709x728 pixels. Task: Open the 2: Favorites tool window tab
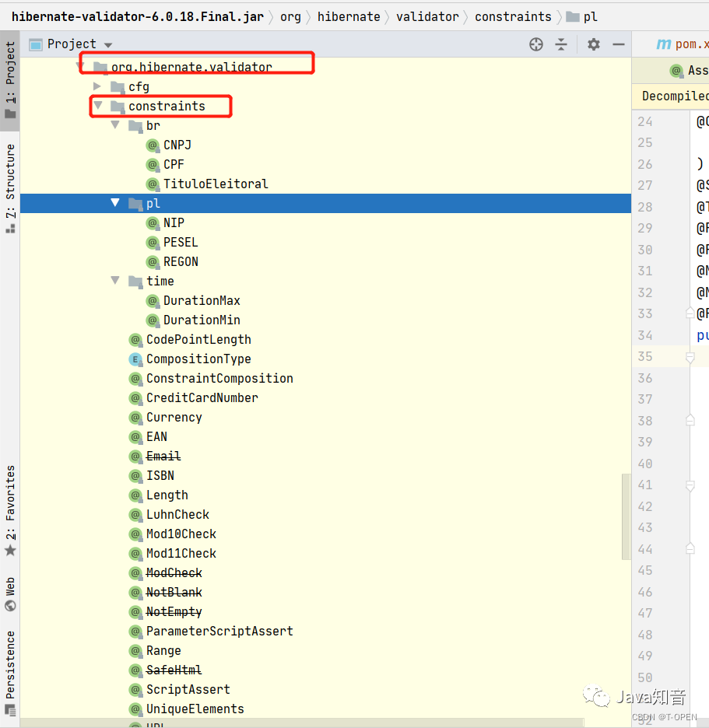[x=10, y=510]
